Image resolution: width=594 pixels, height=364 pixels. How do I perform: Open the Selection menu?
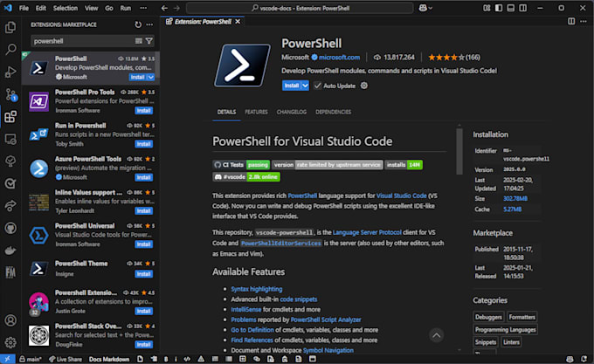click(66, 8)
